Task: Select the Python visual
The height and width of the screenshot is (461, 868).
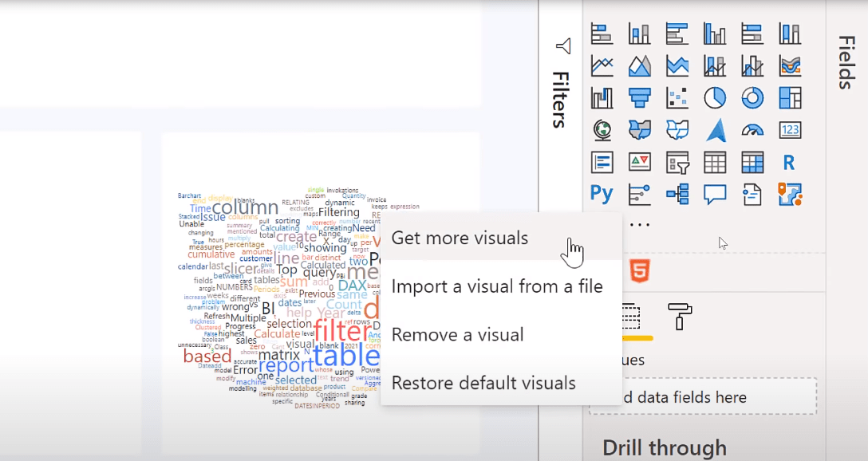Action: [x=602, y=194]
